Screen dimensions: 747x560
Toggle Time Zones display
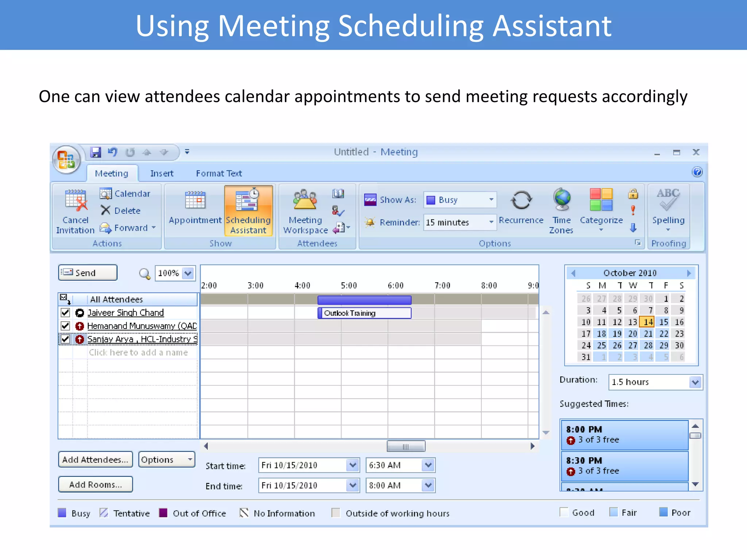(x=562, y=211)
